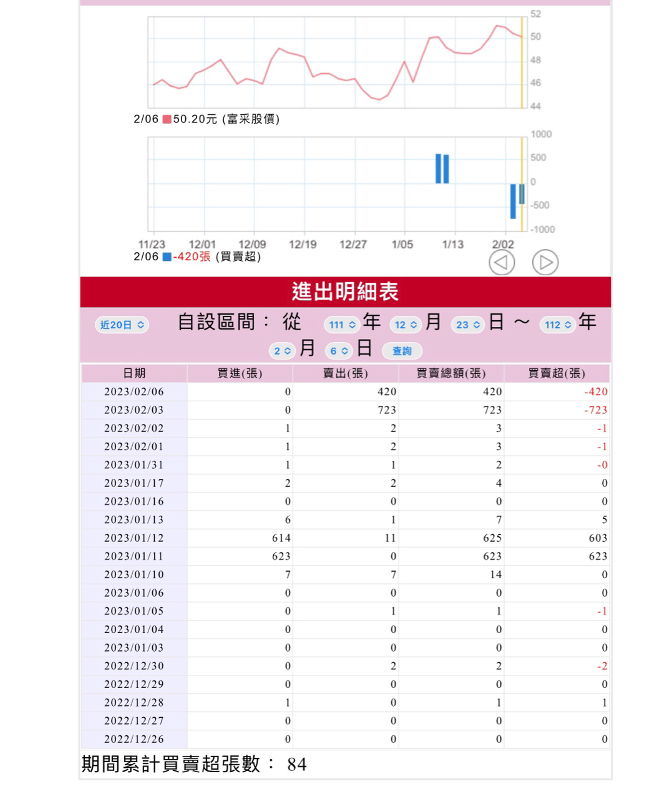Click the blue 買賣超 legend square
This screenshot has height=799, width=672.
coord(167,257)
